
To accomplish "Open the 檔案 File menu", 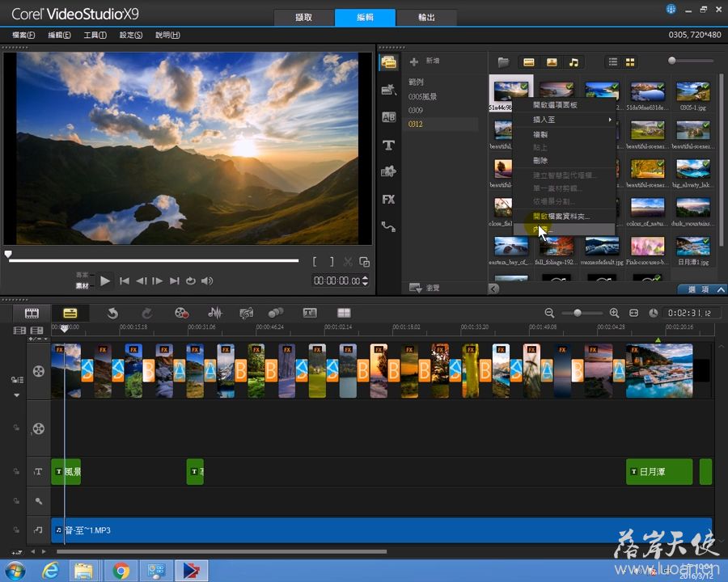I will pos(23,35).
